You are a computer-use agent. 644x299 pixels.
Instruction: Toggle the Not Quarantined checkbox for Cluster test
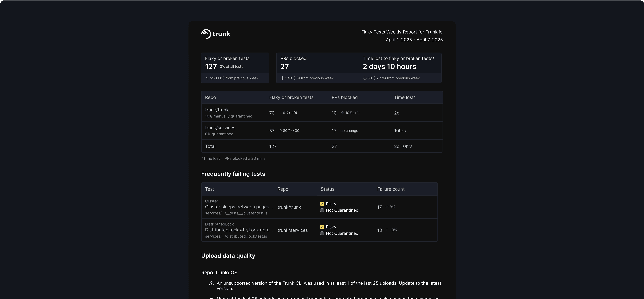click(322, 210)
